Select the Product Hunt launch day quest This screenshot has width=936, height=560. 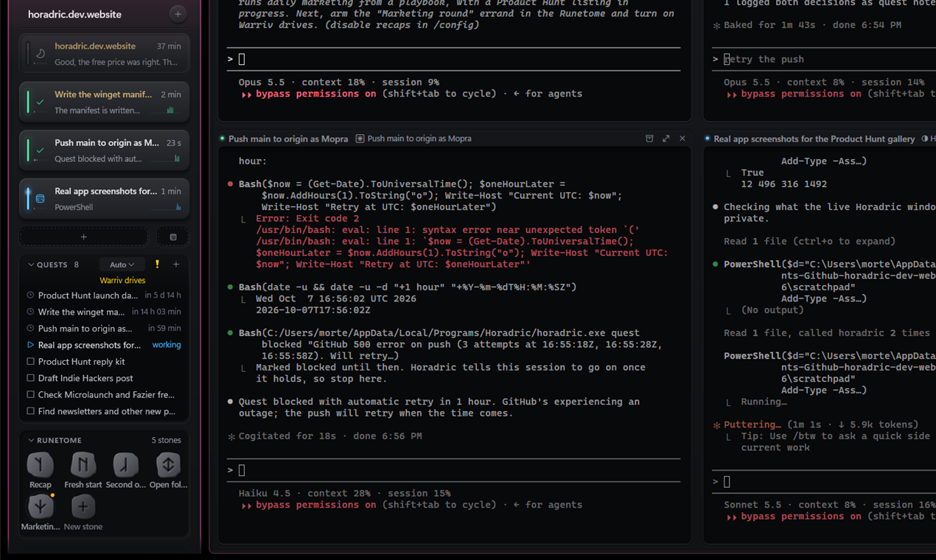click(x=104, y=295)
